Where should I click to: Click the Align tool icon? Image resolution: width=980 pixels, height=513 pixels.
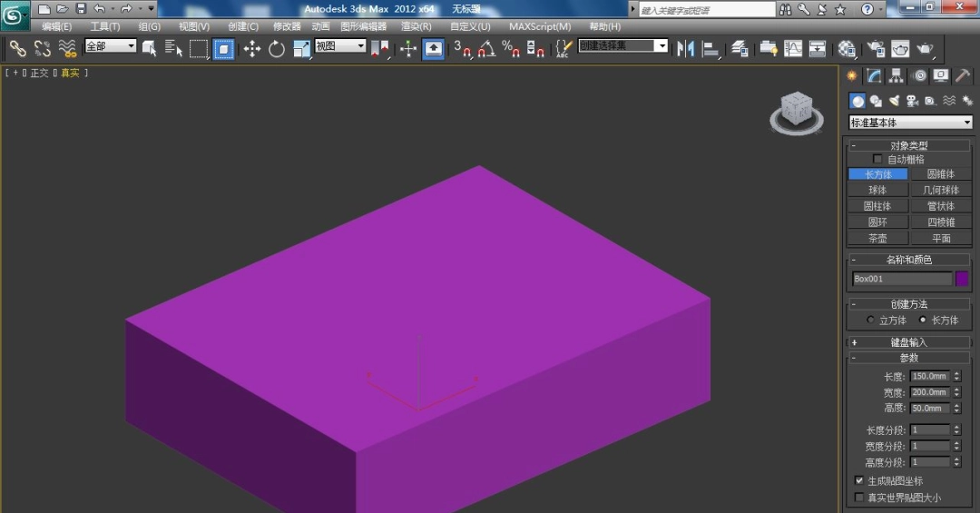click(710, 48)
